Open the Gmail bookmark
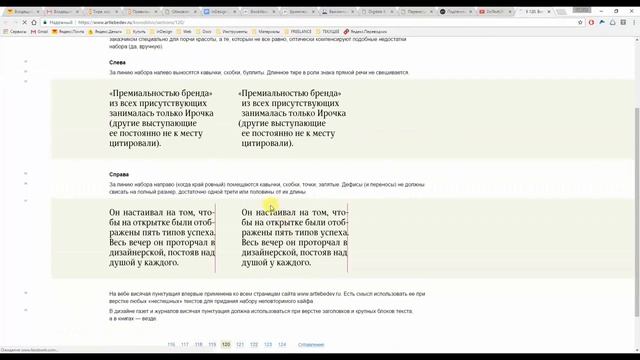 click(x=40, y=31)
